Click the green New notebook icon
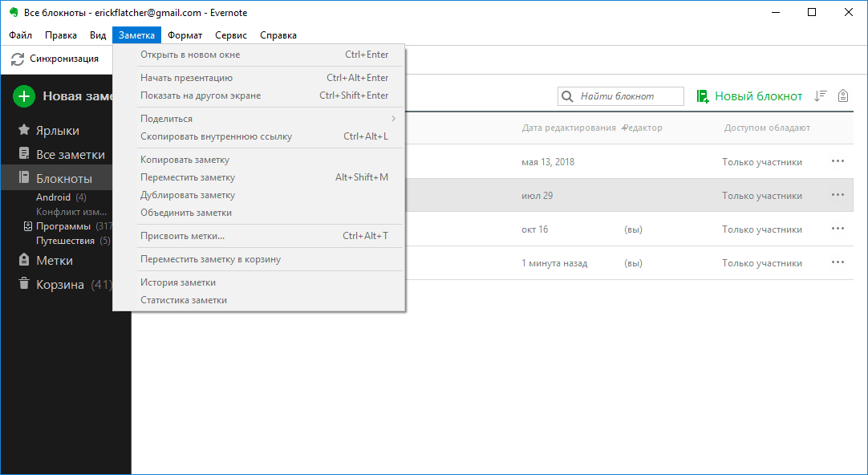This screenshot has width=868, height=475. [703, 96]
